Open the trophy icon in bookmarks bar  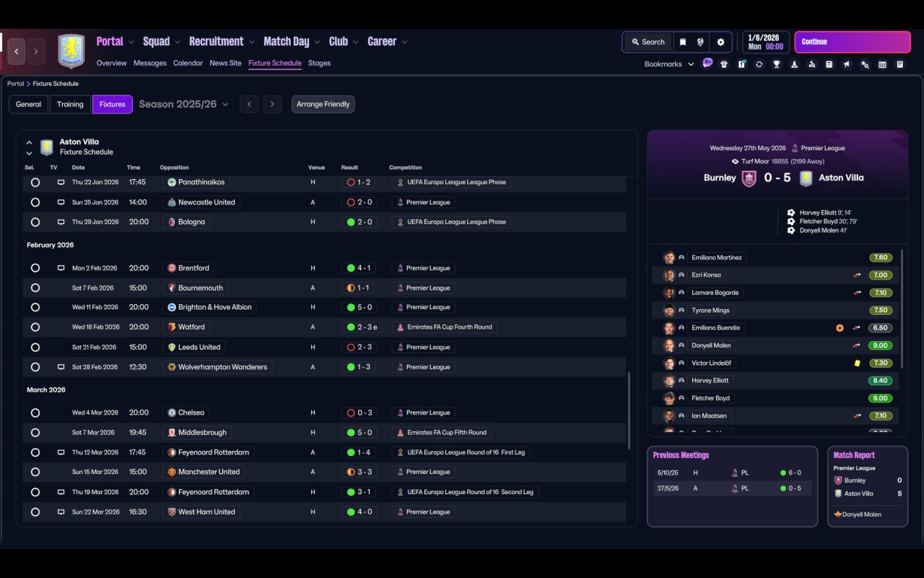click(777, 64)
